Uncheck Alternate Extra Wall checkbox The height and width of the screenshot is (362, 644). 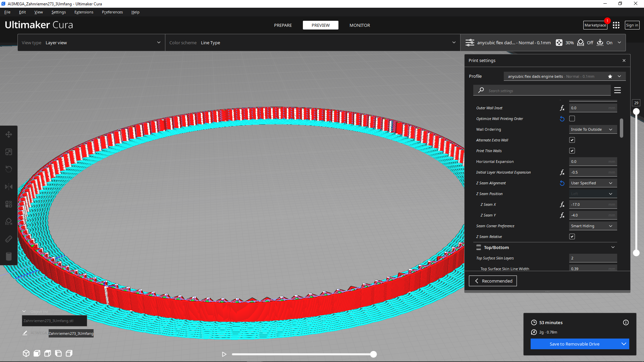point(572,140)
